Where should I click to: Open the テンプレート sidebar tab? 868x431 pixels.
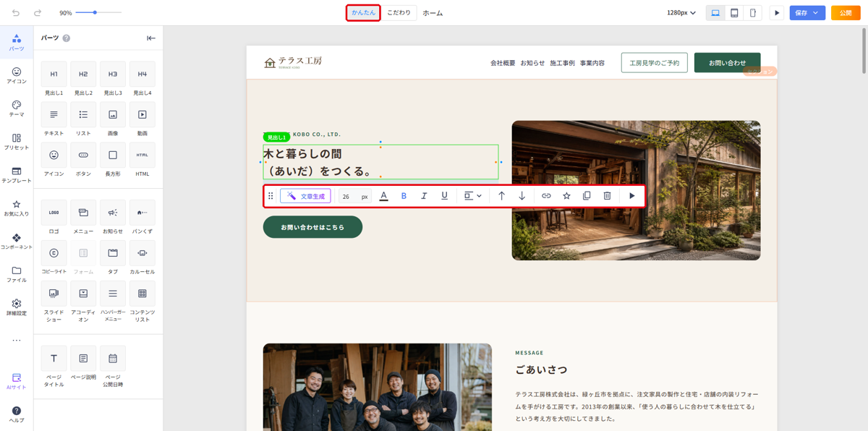[x=17, y=175]
